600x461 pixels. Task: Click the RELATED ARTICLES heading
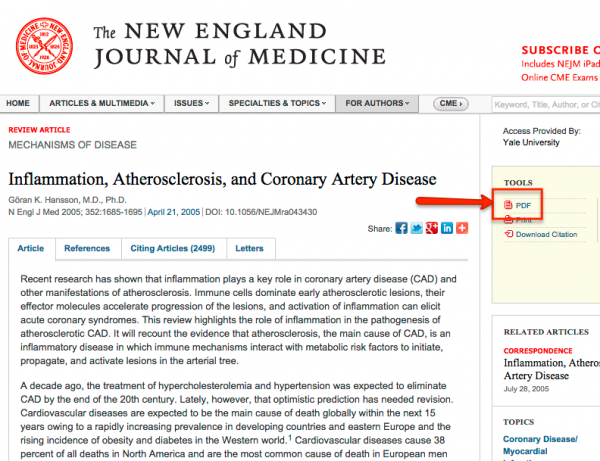pyautogui.click(x=546, y=332)
